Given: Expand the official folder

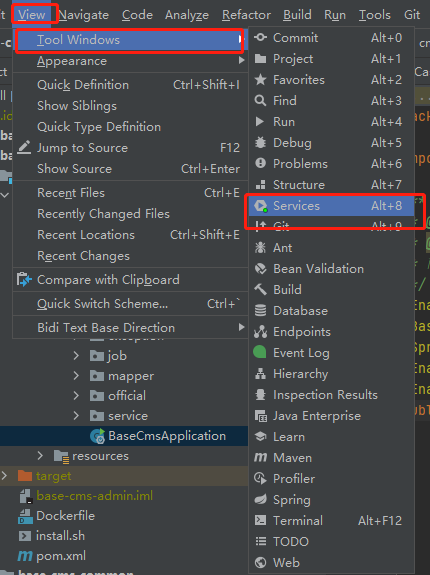Looking at the screenshot, I should [76, 395].
